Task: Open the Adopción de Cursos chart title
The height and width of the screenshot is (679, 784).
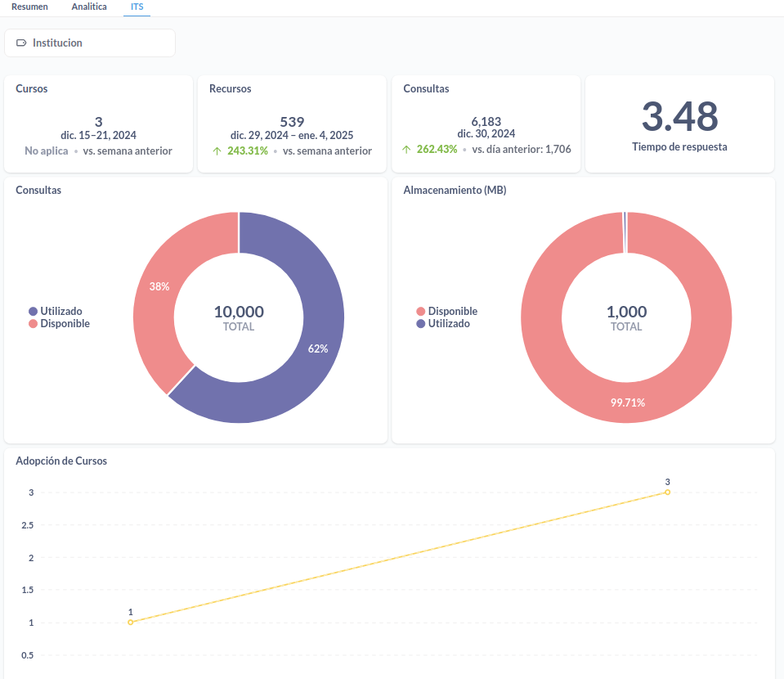Action: [x=61, y=461]
